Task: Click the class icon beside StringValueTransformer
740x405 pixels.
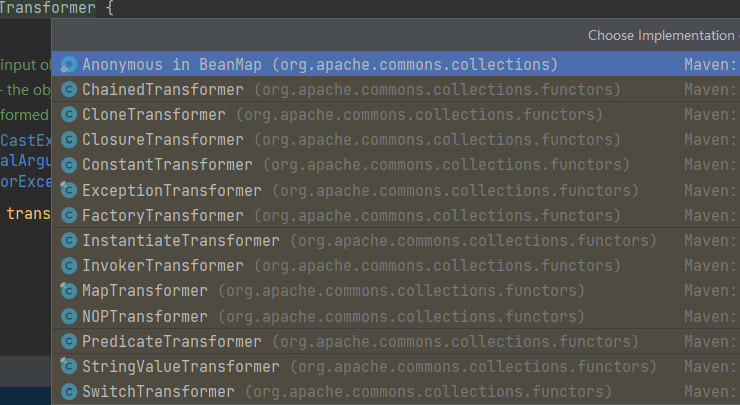Action: click(x=69, y=366)
